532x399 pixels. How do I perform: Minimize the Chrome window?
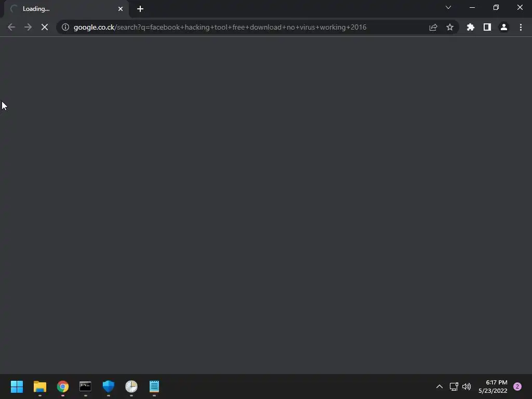pyautogui.click(x=472, y=7)
